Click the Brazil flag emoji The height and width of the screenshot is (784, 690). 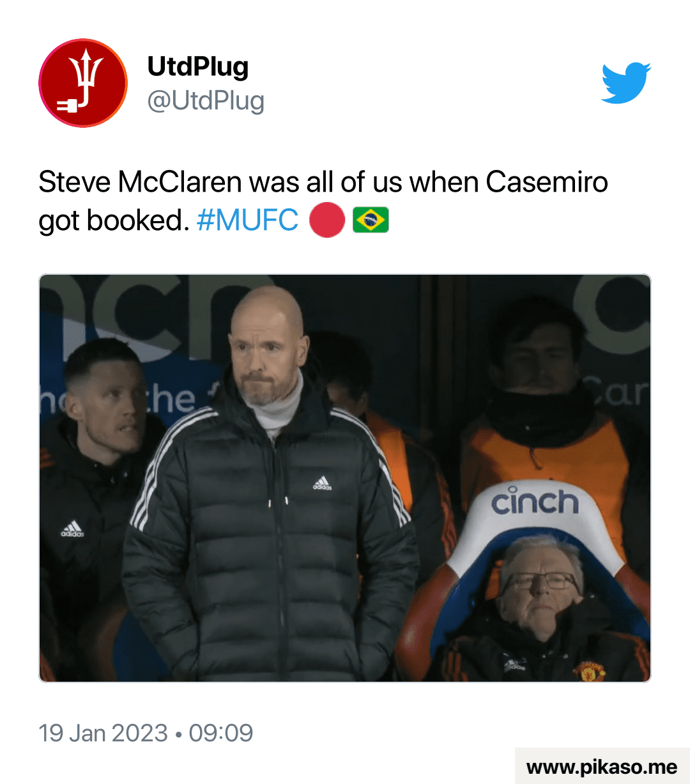pyautogui.click(x=371, y=220)
